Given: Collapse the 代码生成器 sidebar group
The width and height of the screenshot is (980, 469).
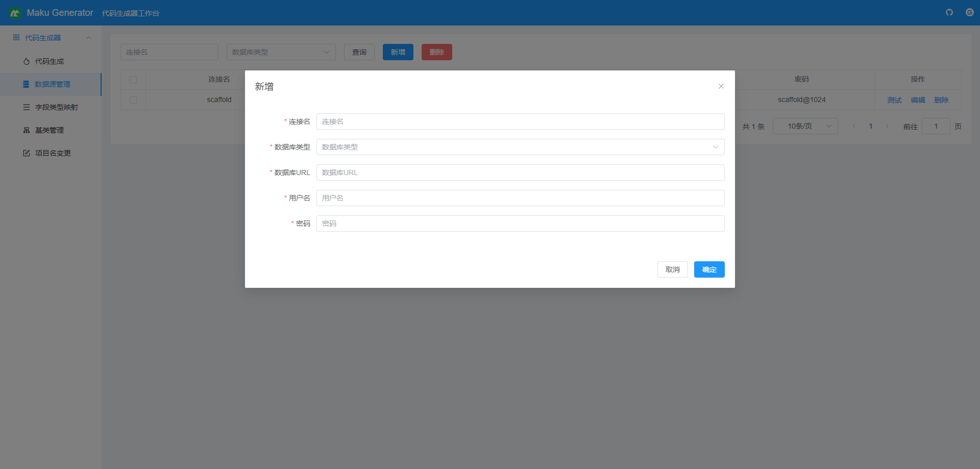Looking at the screenshot, I should click(89, 38).
